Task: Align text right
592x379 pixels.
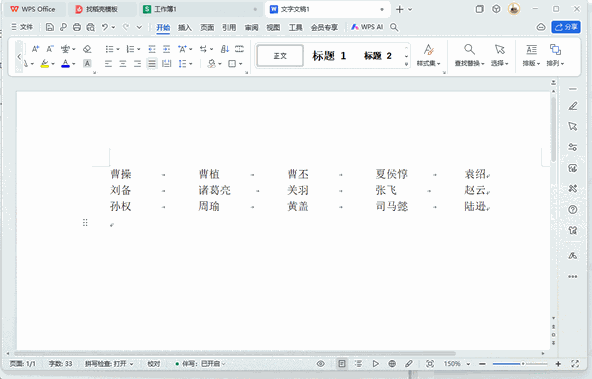Action: [x=137, y=64]
